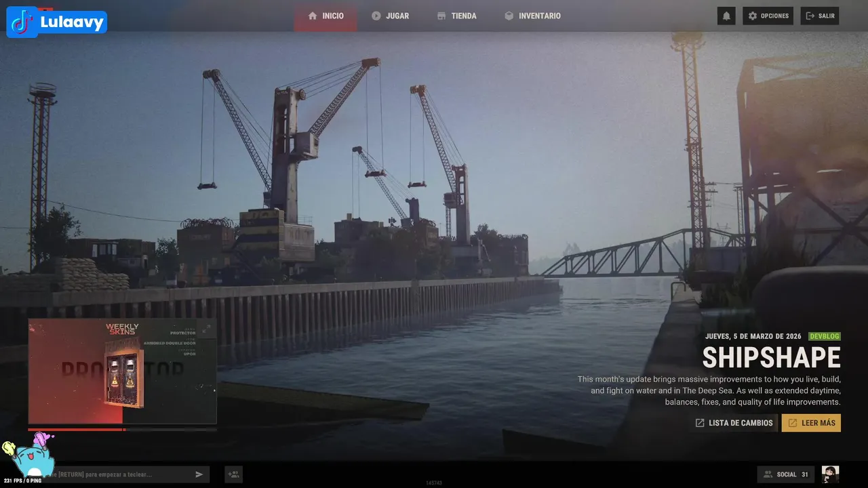Seek on Weekly Skins video progress bar
This screenshot has height=488, width=868.
click(122, 430)
